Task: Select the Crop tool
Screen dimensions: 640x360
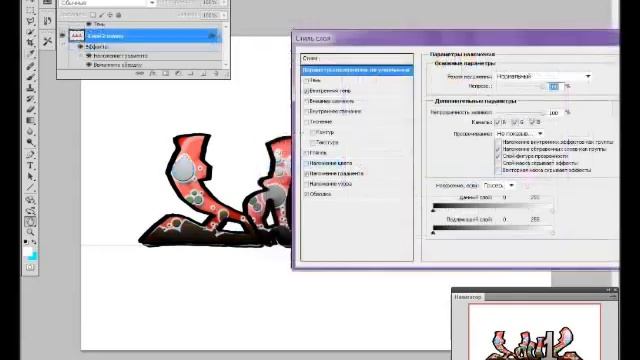Action: point(31,42)
